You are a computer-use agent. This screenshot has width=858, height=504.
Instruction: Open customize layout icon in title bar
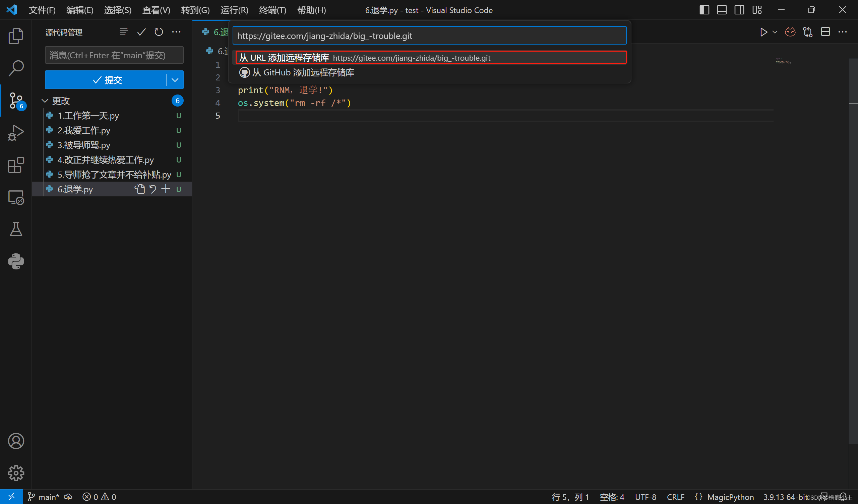point(757,10)
